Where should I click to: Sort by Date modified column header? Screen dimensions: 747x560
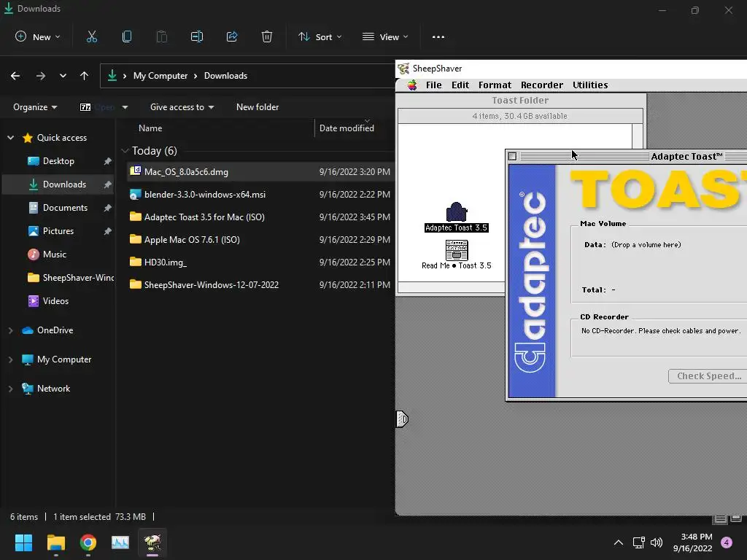pyautogui.click(x=347, y=128)
